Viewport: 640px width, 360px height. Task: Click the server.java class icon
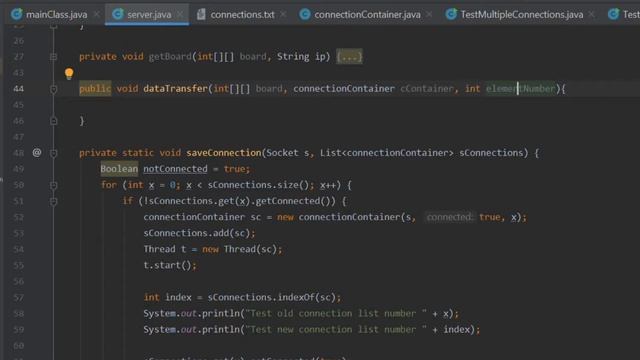(x=118, y=14)
